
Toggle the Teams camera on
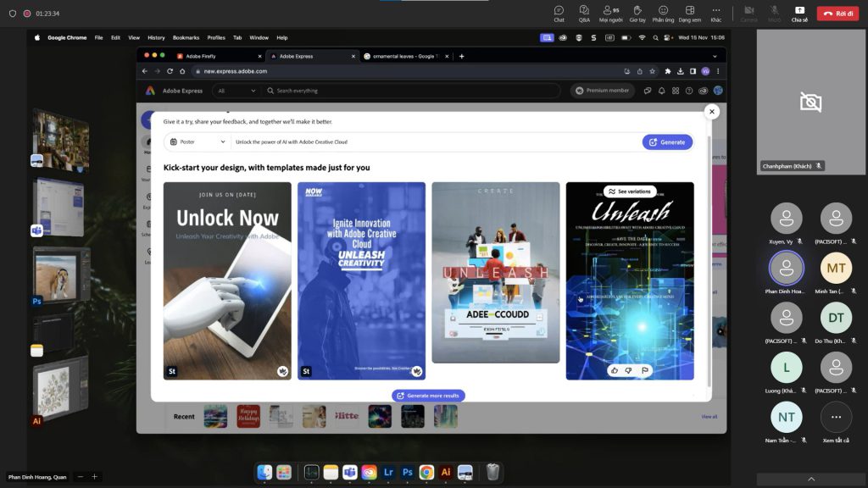(x=749, y=14)
